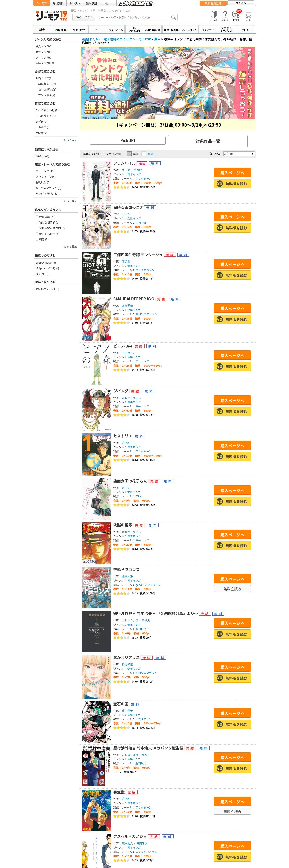Select the PickUP! tab
This screenshot has width=289, height=868.
[128, 141]
